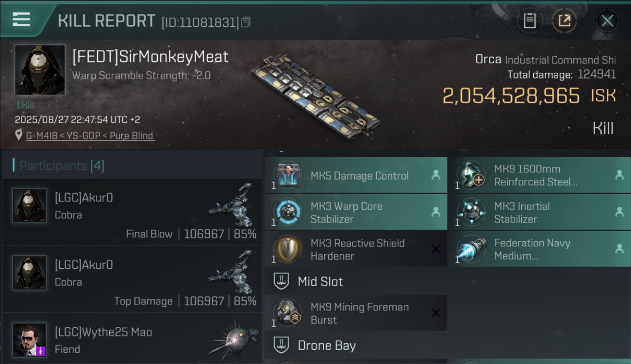Open Akur0's Final Blow participant entry
631x364 pixels.
click(x=132, y=213)
